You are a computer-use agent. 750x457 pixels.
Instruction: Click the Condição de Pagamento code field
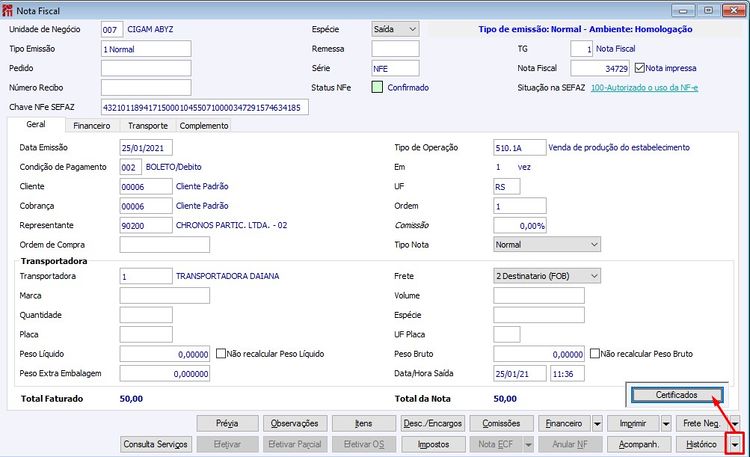click(131, 167)
